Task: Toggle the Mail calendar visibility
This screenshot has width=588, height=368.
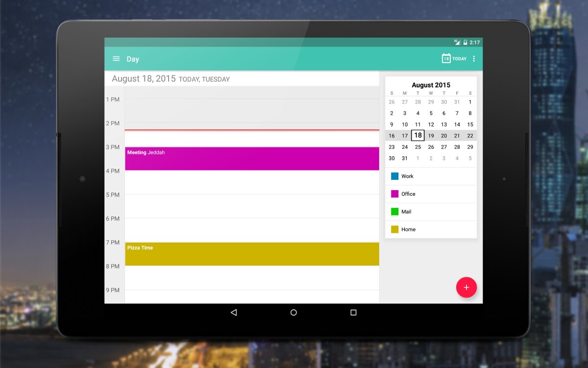Action: (395, 212)
